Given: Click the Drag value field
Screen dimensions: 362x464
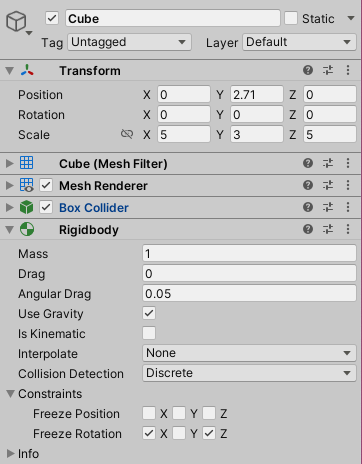Looking at the screenshot, I should (x=249, y=273).
